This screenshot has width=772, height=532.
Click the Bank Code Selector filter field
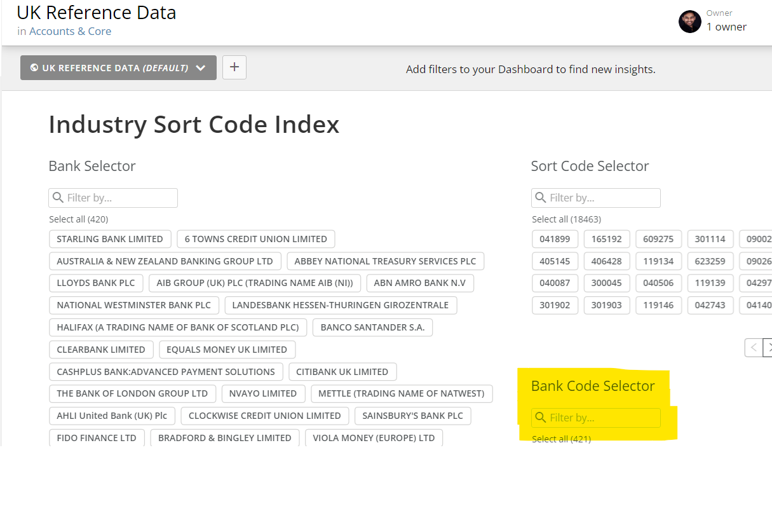[596, 418]
